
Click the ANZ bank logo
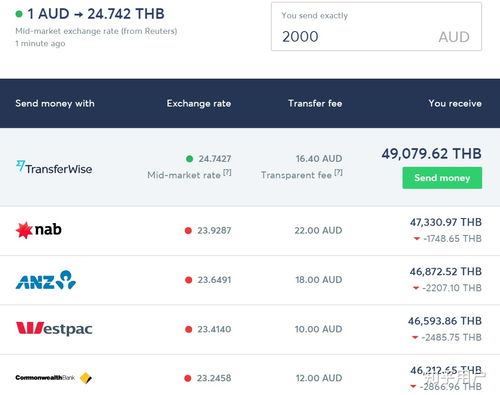[46, 280]
